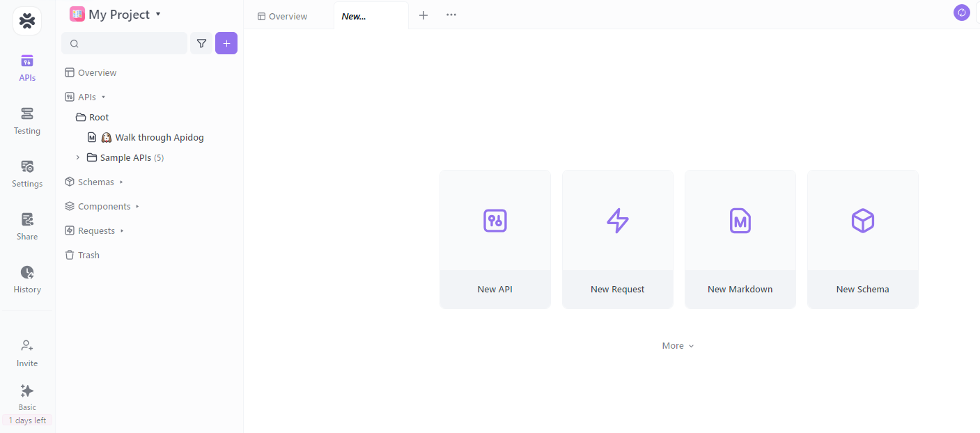Click the search field in sidebar
Screen dimensions: 980x433
click(124, 43)
